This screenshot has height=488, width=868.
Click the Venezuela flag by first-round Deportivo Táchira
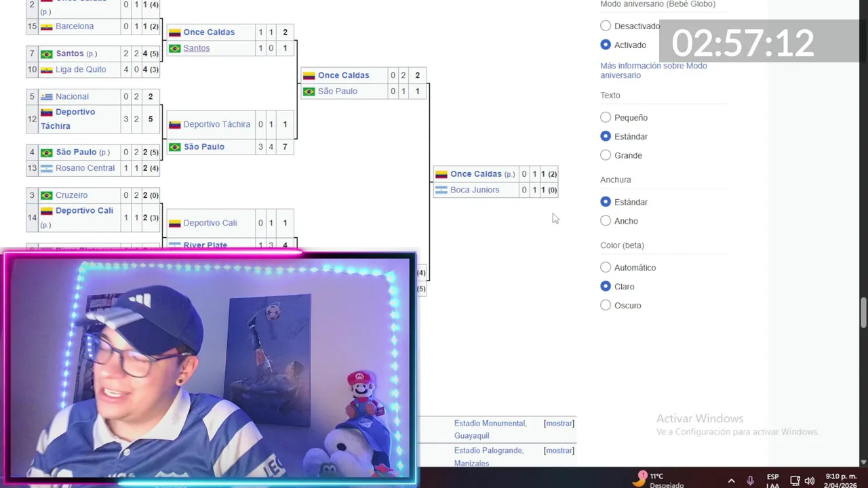(x=46, y=113)
